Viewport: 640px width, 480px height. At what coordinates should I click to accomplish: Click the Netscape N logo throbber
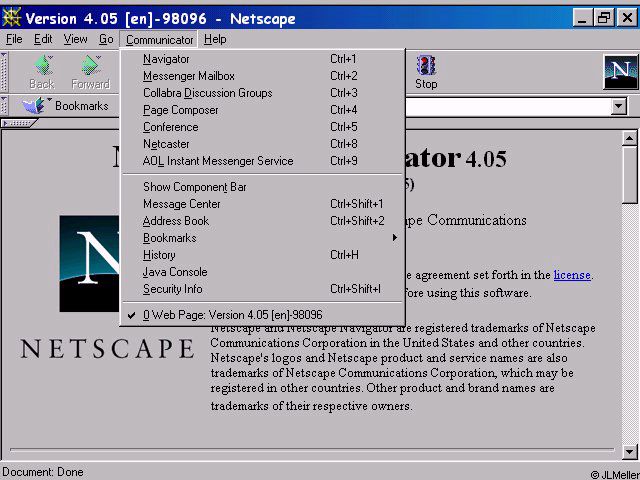[x=620, y=72]
